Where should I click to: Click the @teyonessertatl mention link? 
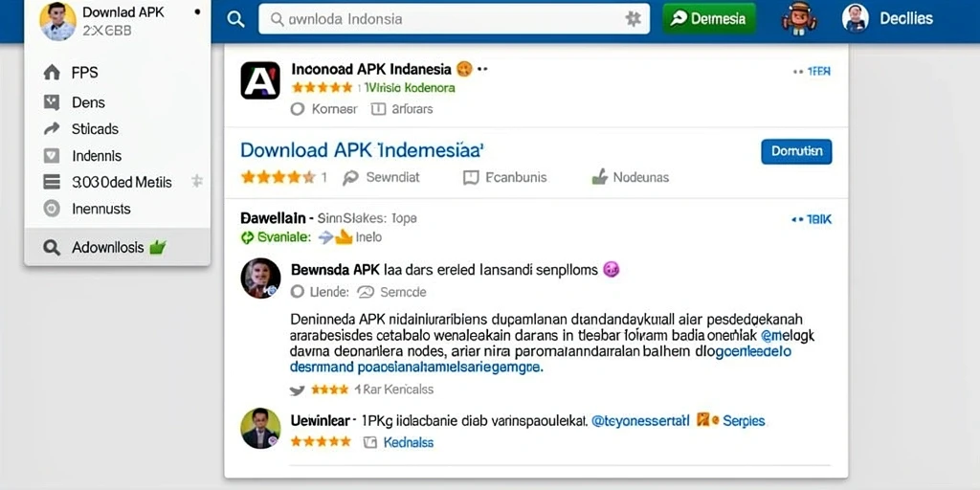(x=640, y=421)
